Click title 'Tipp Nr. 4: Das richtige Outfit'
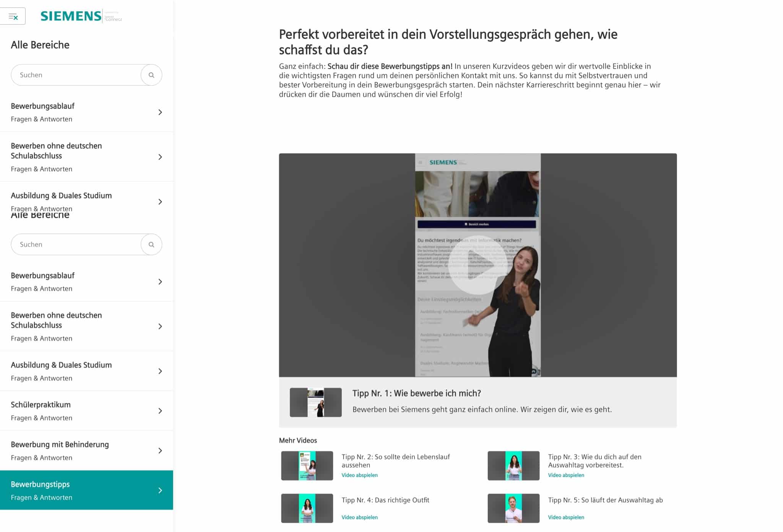Viewport: 783px width, 532px height. pos(385,500)
